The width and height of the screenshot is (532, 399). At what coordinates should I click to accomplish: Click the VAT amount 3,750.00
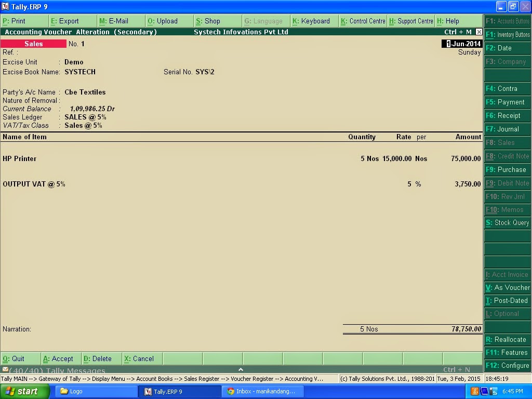[468, 184]
